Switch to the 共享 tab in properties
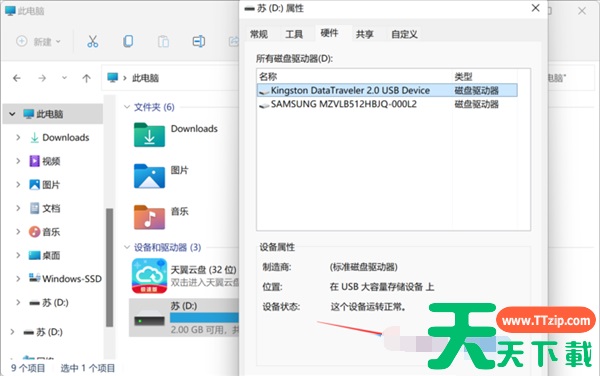 click(x=364, y=34)
